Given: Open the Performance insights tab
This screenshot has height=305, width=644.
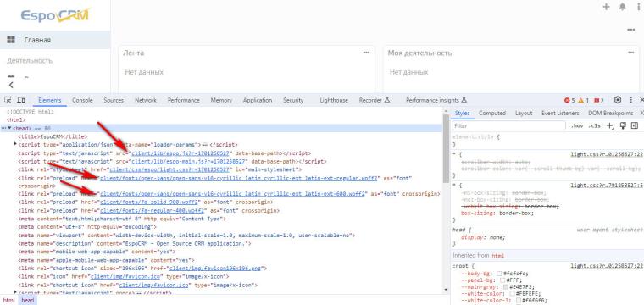Looking at the screenshot, I should 436,100.
